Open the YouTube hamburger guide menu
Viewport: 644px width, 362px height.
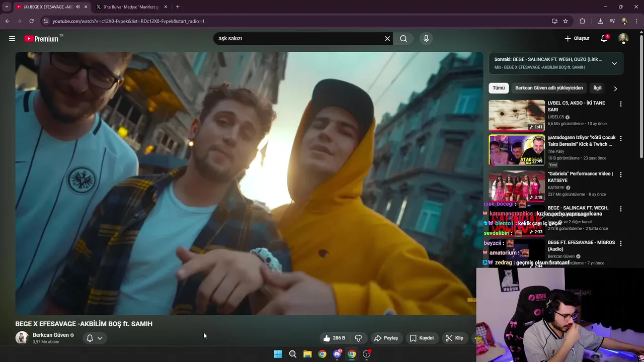point(12,39)
